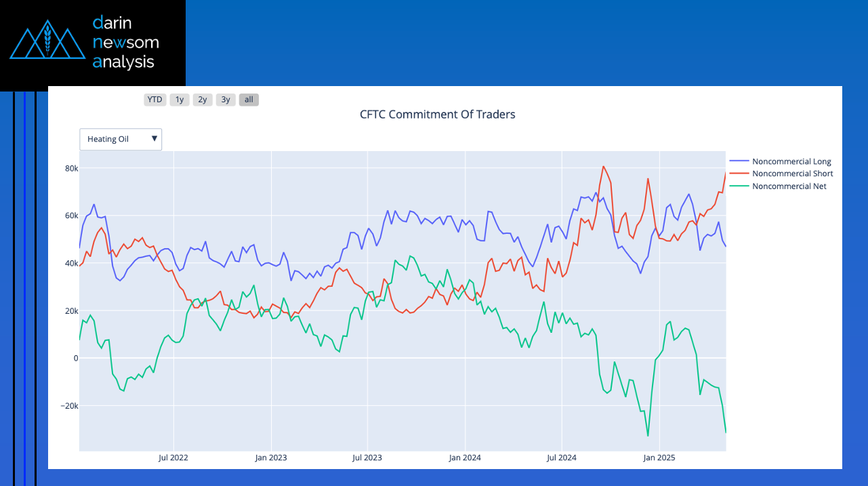Click the 80k y-axis label
This screenshot has width=868, height=486.
[x=67, y=168]
